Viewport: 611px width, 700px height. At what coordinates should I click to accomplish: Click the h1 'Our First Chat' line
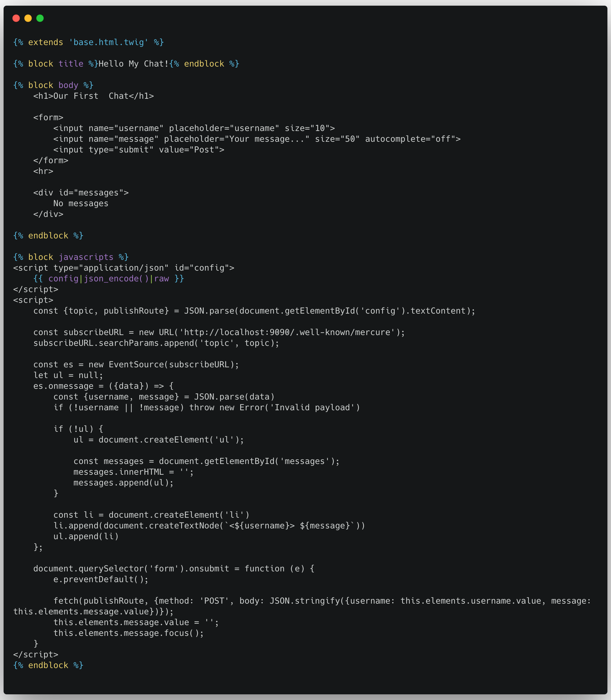(x=93, y=96)
